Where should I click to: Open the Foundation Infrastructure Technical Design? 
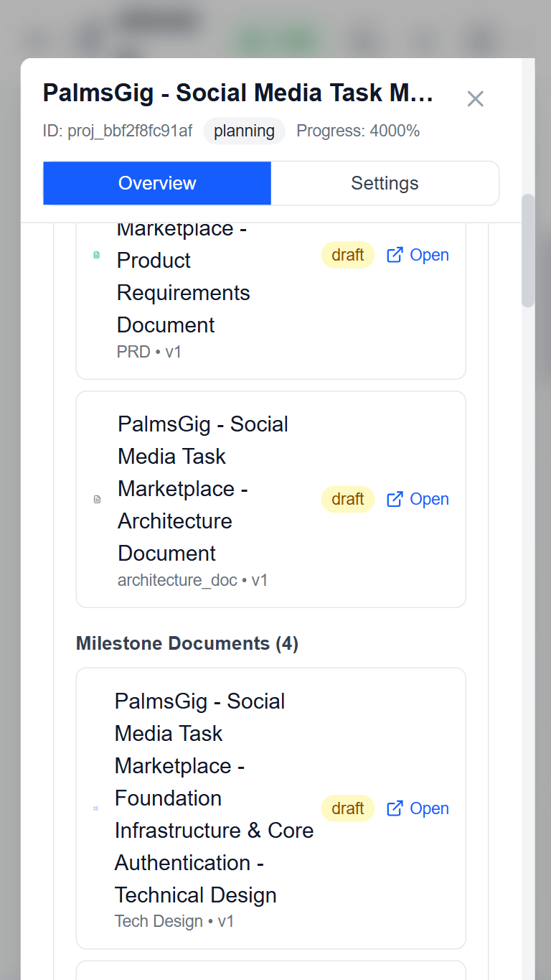pyautogui.click(x=418, y=808)
